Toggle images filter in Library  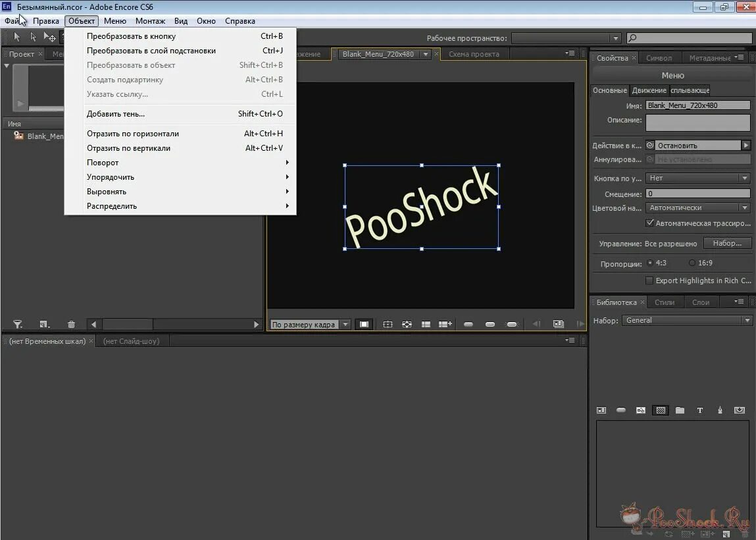641,410
